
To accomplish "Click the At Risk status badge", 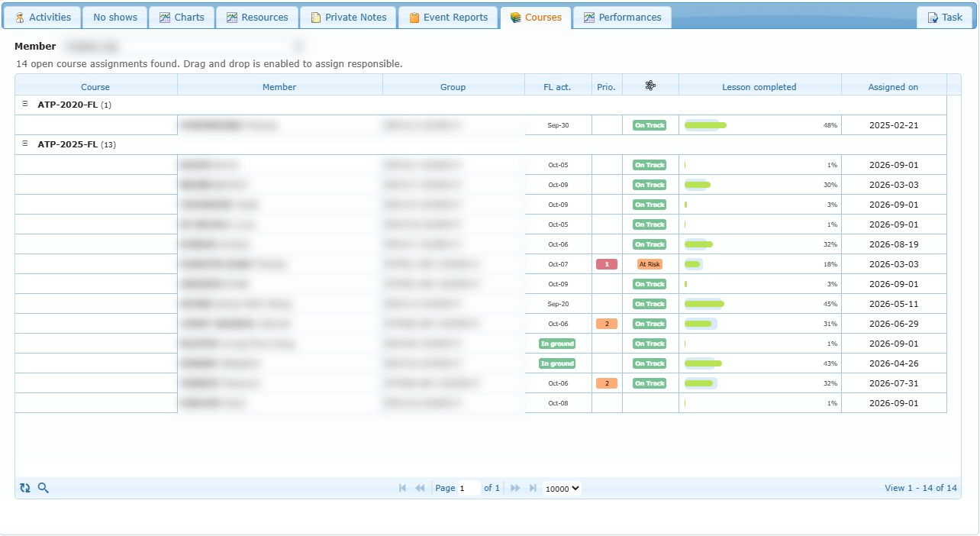I will [x=650, y=264].
